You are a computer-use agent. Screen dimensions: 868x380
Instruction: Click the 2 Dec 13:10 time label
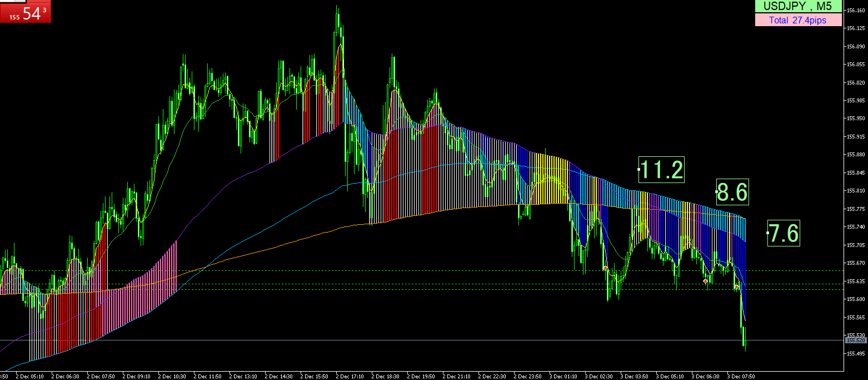tap(243, 376)
